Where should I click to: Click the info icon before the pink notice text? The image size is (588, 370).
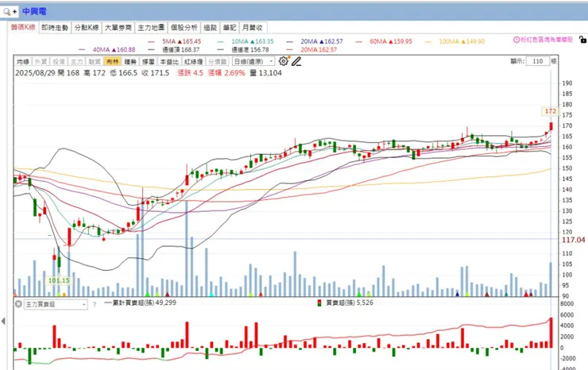(x=516, y=40)
